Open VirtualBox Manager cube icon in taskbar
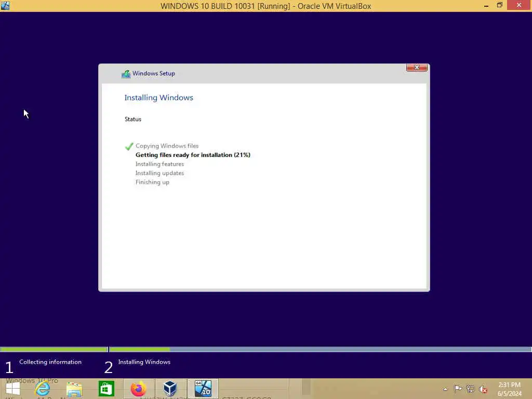The height and width of the screenshot is (399, 532). [x=170, y=389]
